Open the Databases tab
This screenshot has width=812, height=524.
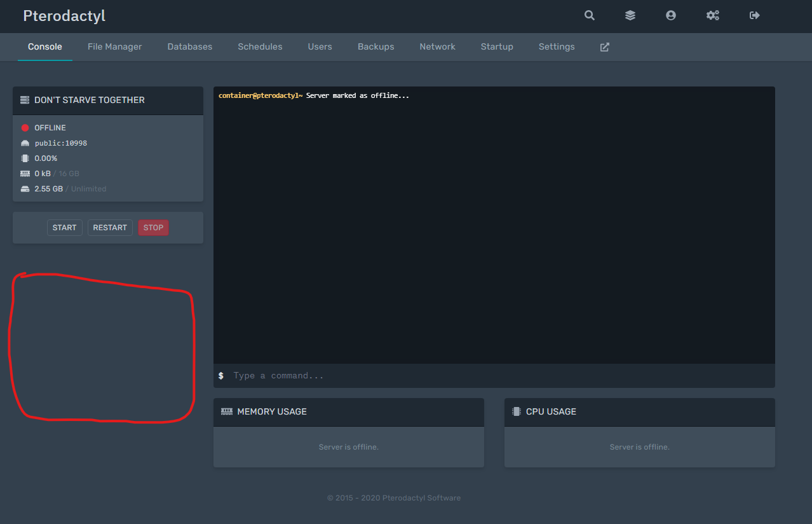[x=190, y=46]
